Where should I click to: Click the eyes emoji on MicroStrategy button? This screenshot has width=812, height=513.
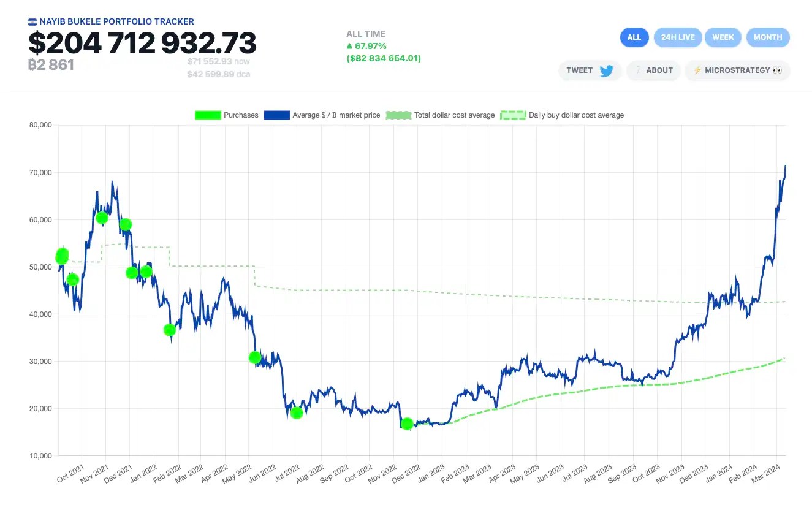[x=777, y=70]
